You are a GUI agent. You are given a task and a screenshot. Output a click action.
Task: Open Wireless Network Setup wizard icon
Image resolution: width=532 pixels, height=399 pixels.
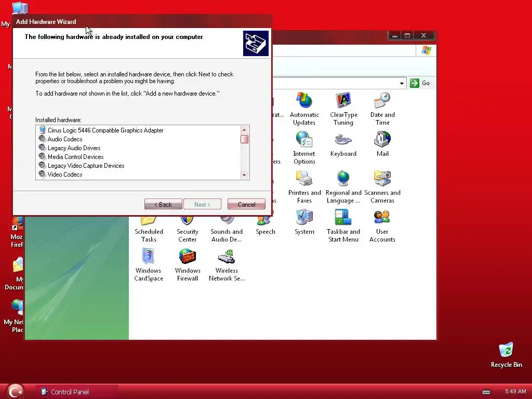pos(227,265)
